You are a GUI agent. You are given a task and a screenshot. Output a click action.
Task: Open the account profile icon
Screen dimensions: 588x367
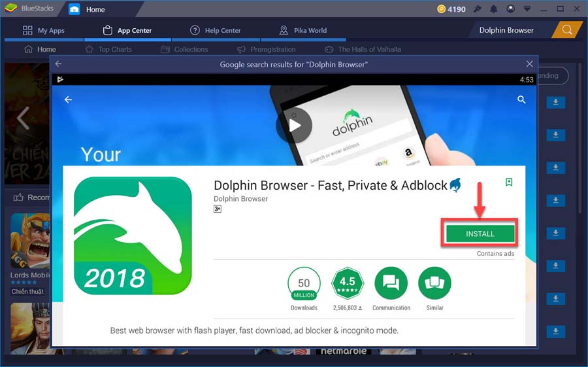click(510, 9)
